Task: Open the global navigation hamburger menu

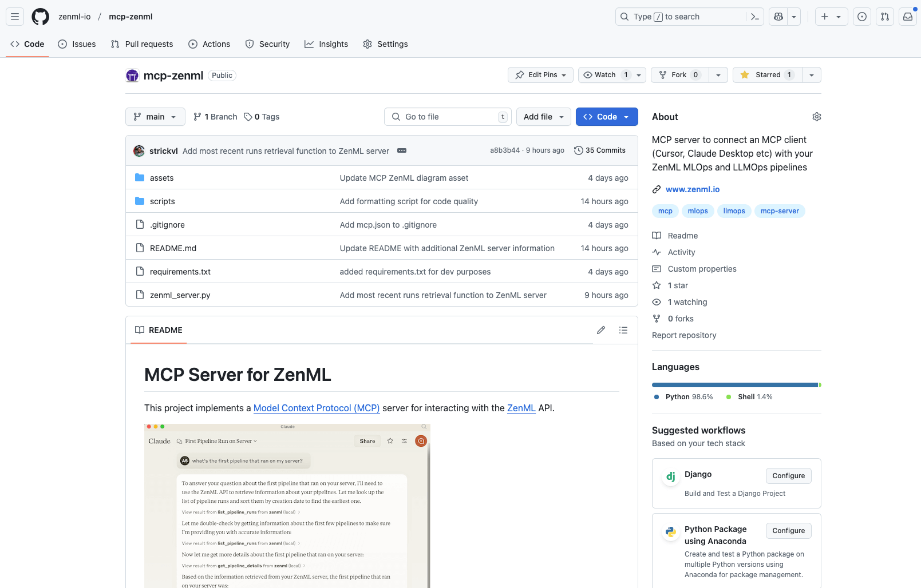Action: [x=15, y=17]
